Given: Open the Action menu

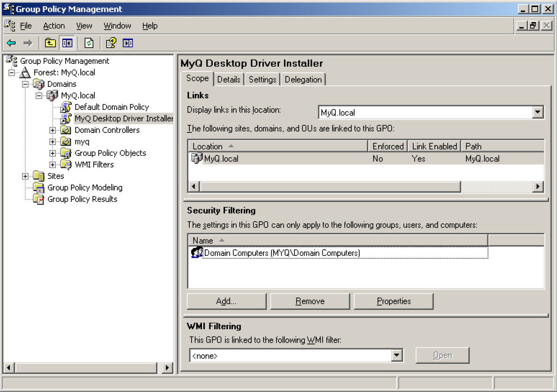Looking at the screenshot, I should pyautogui.click(x=54, y=25).
